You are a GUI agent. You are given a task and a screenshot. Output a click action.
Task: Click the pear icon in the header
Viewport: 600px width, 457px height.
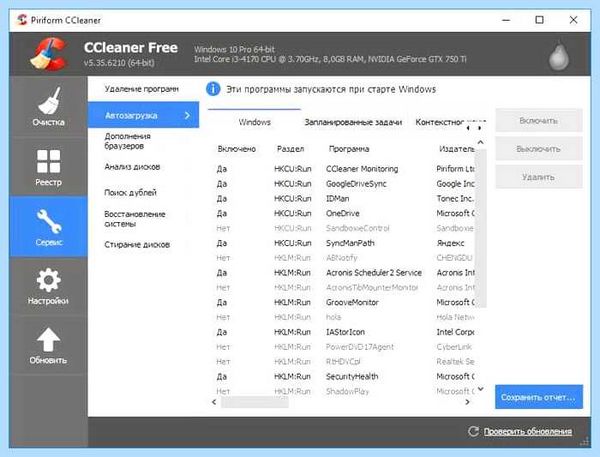(x=559, y=55)
